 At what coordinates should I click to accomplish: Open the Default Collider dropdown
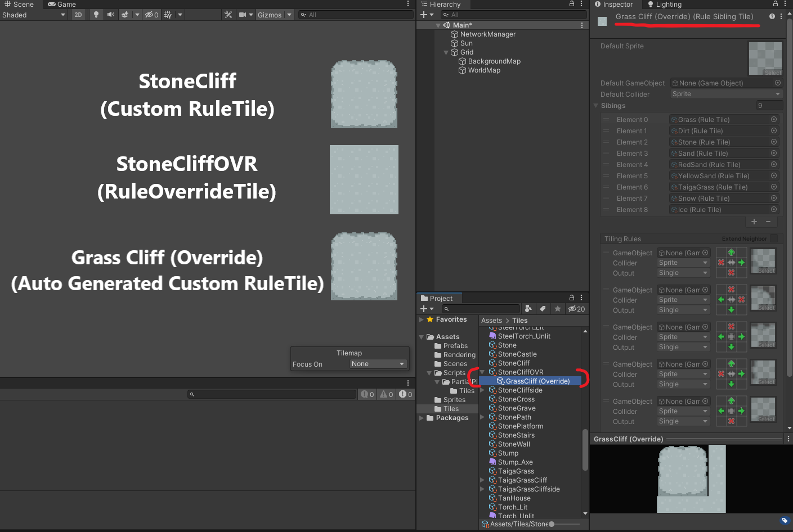(726, 94)
